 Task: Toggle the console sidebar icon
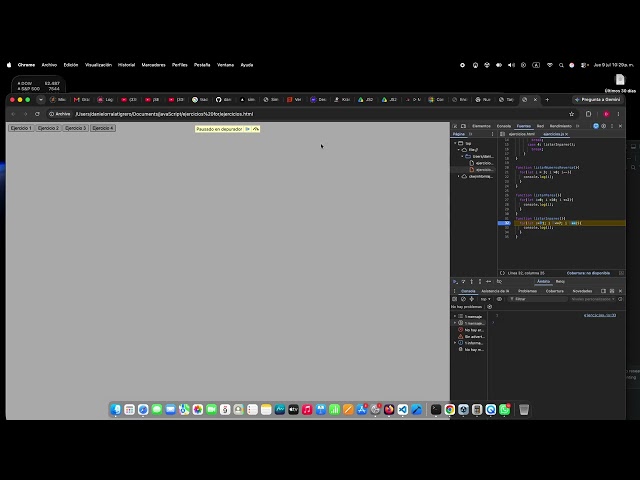[455, 299]
